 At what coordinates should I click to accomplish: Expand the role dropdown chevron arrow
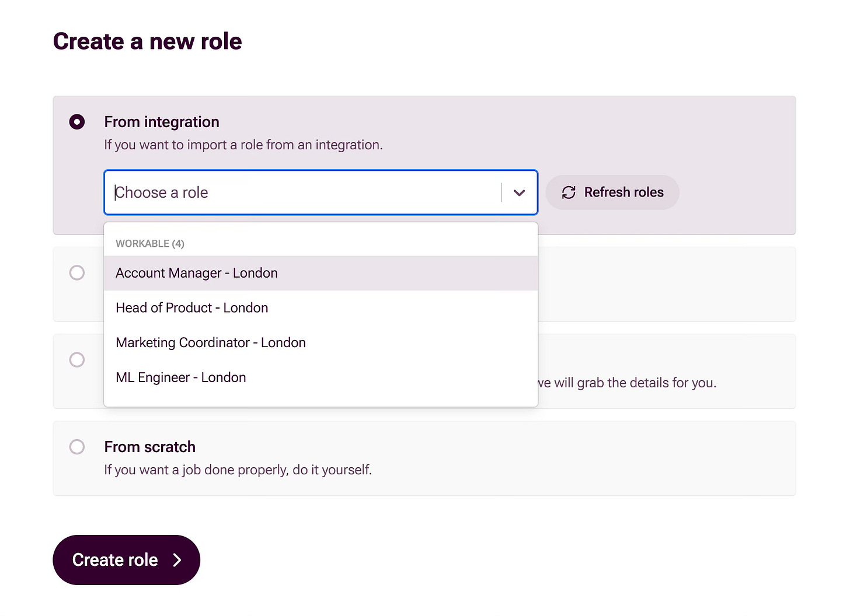[x=519, y=192]
